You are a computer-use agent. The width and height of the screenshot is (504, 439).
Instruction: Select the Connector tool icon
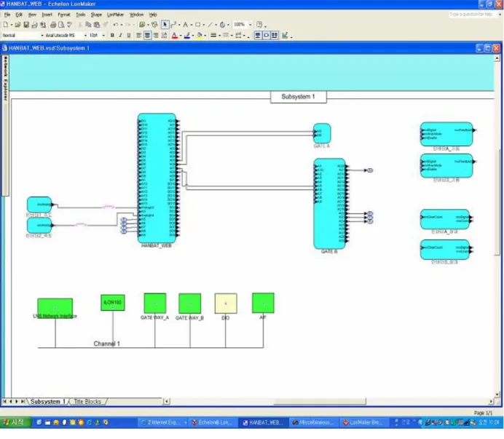coord(173,25)
